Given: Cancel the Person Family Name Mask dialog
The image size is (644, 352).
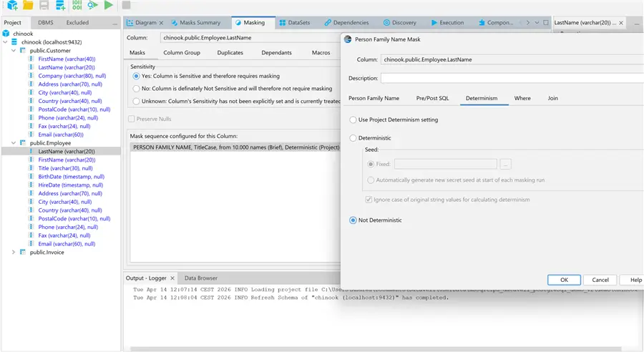Looking at the screenshot, I should (x=600, y=280).
